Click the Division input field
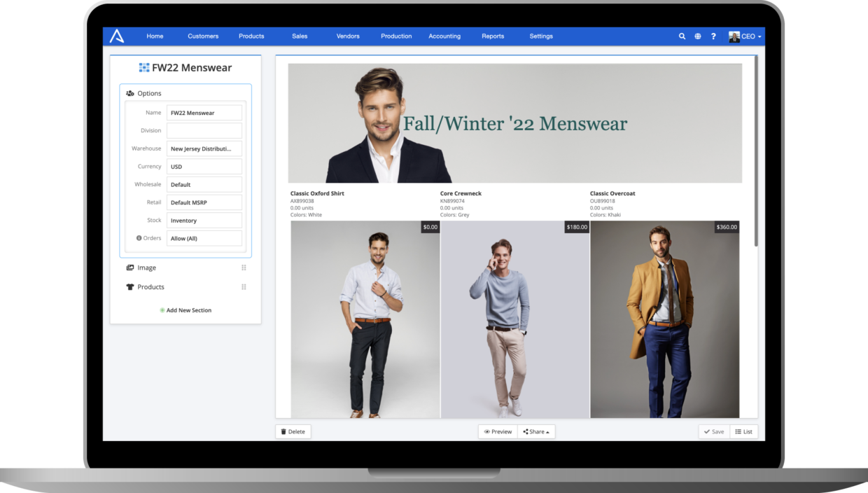This screenshot has width=868, height=493. click(x=204, y=130)
